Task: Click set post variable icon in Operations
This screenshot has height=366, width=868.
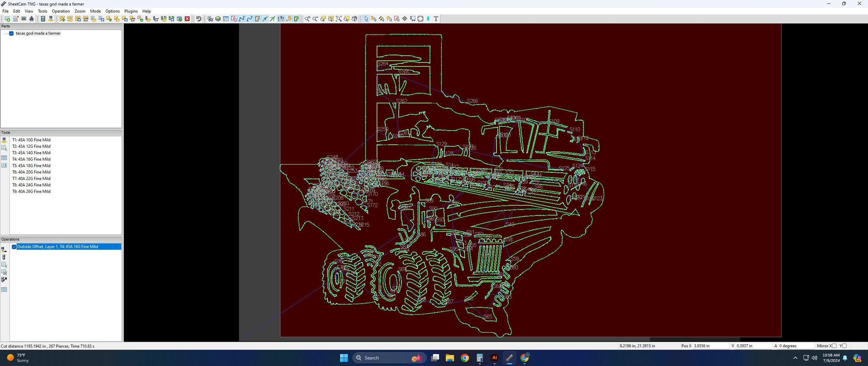Action: pyautogui.click(x=4, y=272)
